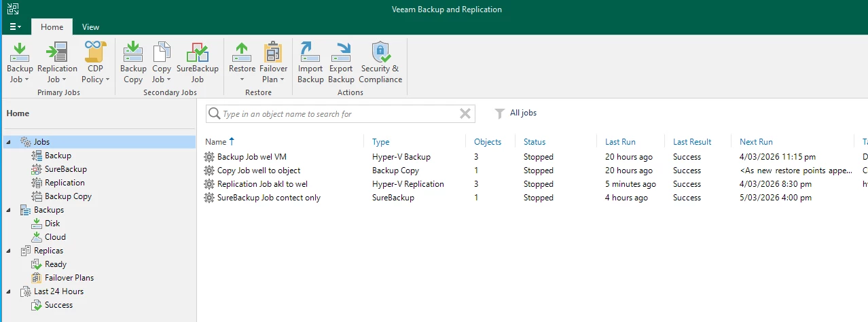Open the main application menu button
The image size is (868, 322).
pos(15,27)
